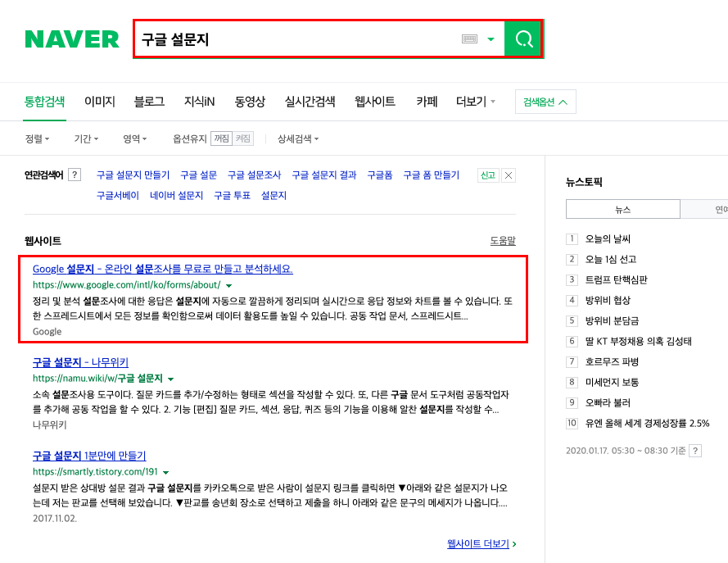The width and height of the screenshot is (728, 563).
Task: Set 옵션유지 to 꺼짐
Action: point(221,138)
